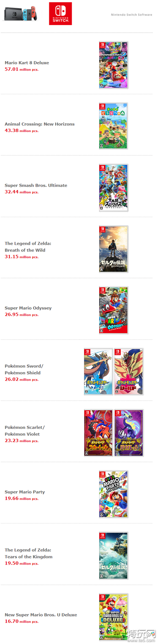Open Mario Kart 8 Deluxe box art

pyautogui.click(x=113, y=65)
